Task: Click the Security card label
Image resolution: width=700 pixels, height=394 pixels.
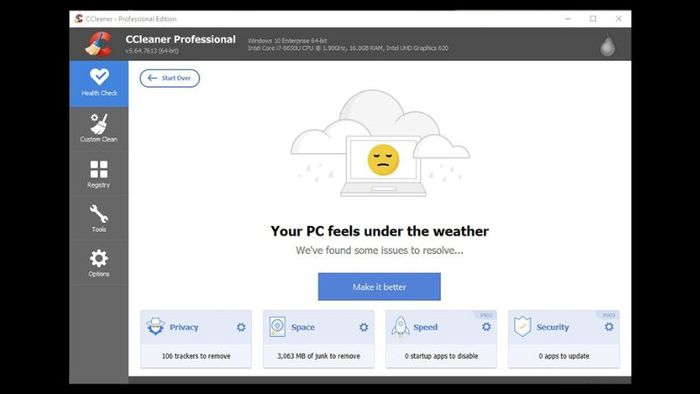Action: click(x=553, y=327)
